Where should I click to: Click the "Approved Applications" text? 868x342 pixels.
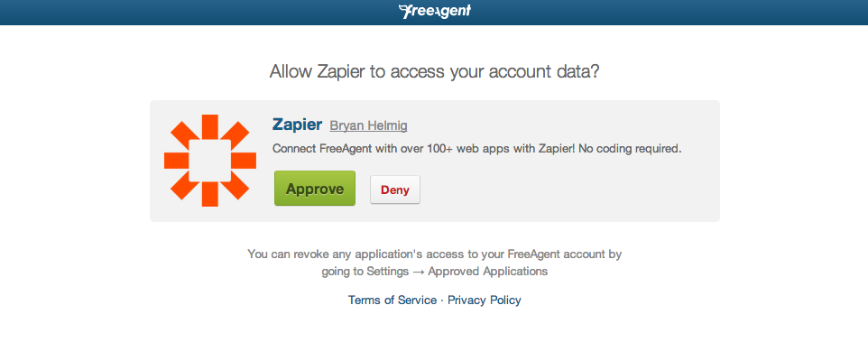click(x=488, y=272)
